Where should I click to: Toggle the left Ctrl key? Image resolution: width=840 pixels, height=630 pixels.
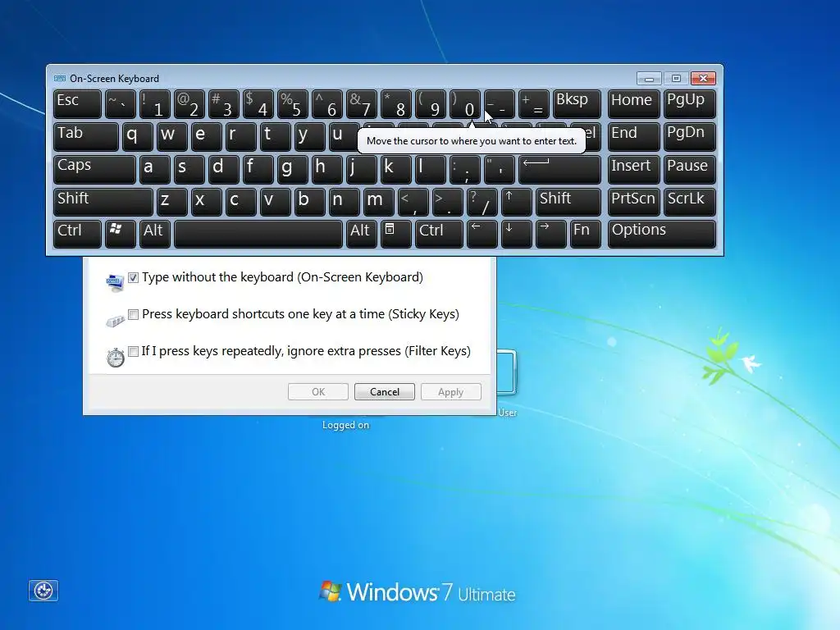[x=77, y=234]
